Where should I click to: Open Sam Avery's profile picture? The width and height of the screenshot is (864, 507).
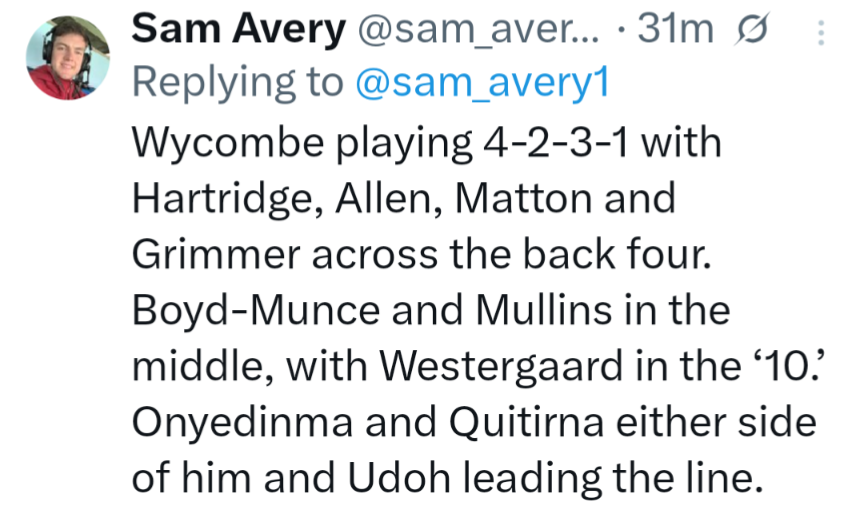[68, 58]
